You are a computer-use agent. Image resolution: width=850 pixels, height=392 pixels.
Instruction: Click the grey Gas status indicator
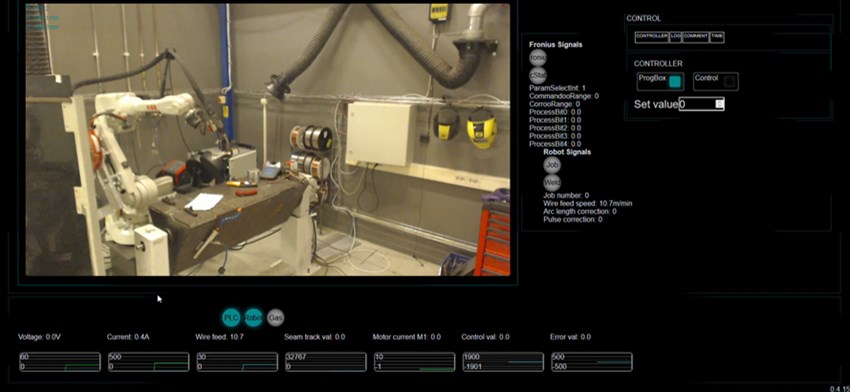276,318
